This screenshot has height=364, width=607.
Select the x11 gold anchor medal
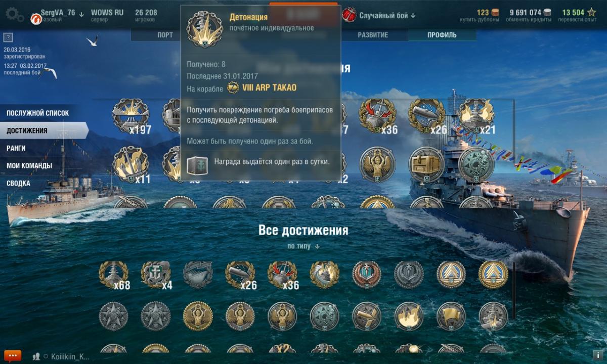131,165
